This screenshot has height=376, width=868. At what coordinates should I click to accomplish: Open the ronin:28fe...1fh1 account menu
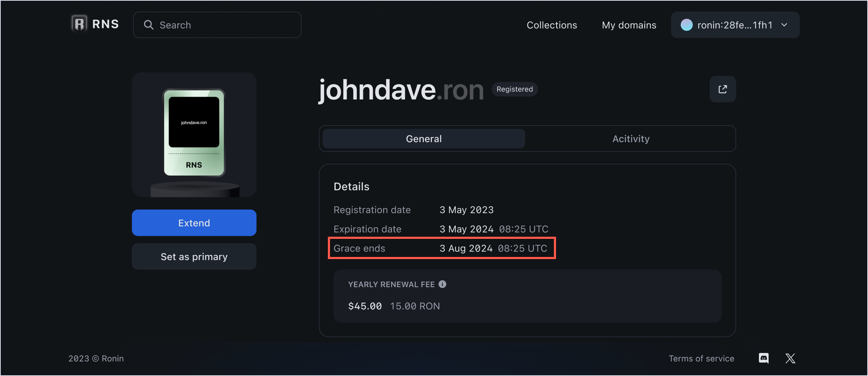point(735,25)
